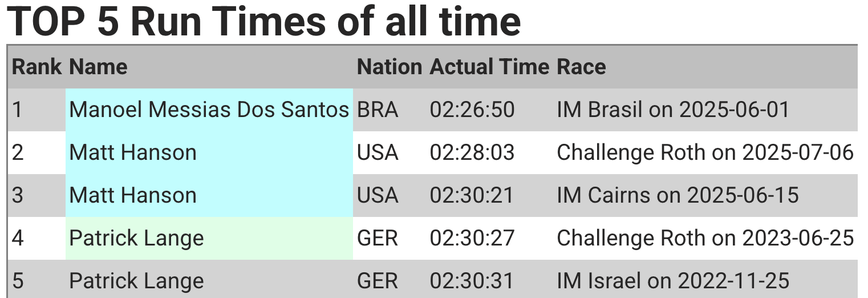Click the Actual Time column header
Image resolution: width=868 pixels, height=298 pixels.
(x=489, y=67)
